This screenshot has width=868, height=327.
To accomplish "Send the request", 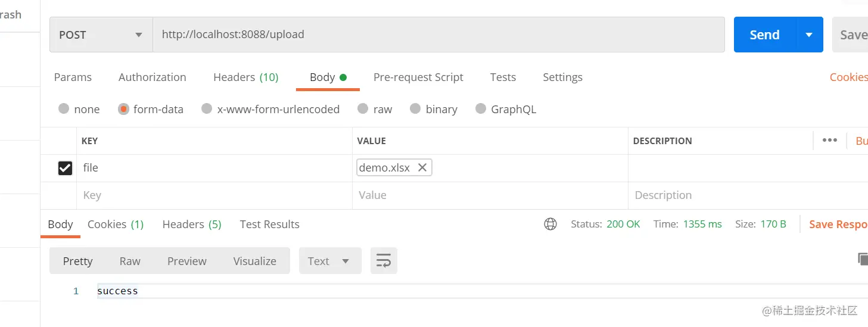I will coord(765,35).
